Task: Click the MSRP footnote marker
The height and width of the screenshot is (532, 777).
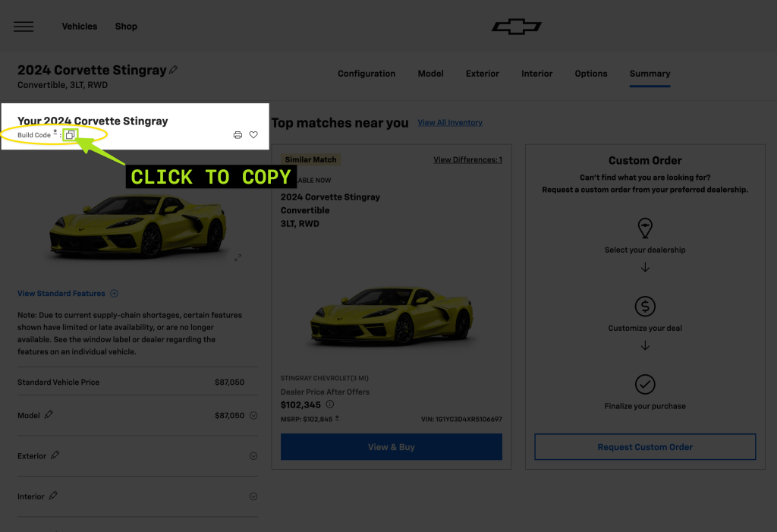Action: 337,418
